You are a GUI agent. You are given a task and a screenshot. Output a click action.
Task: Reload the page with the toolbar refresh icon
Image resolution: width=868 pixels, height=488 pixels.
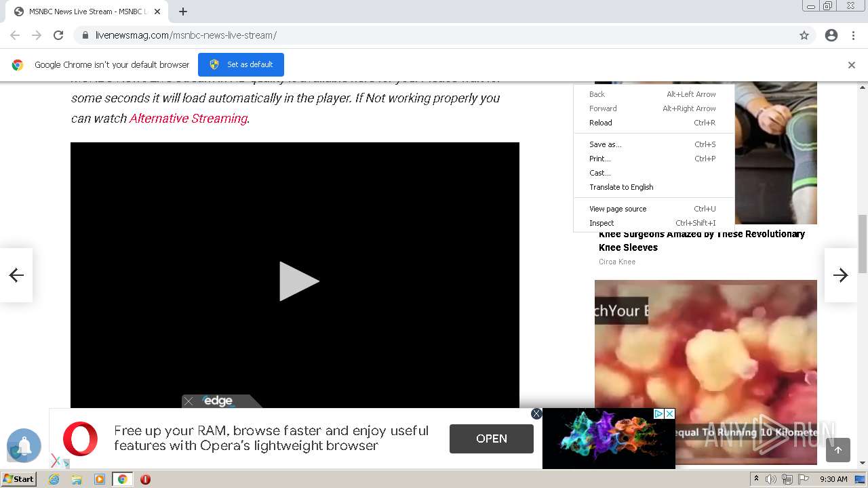58,35
